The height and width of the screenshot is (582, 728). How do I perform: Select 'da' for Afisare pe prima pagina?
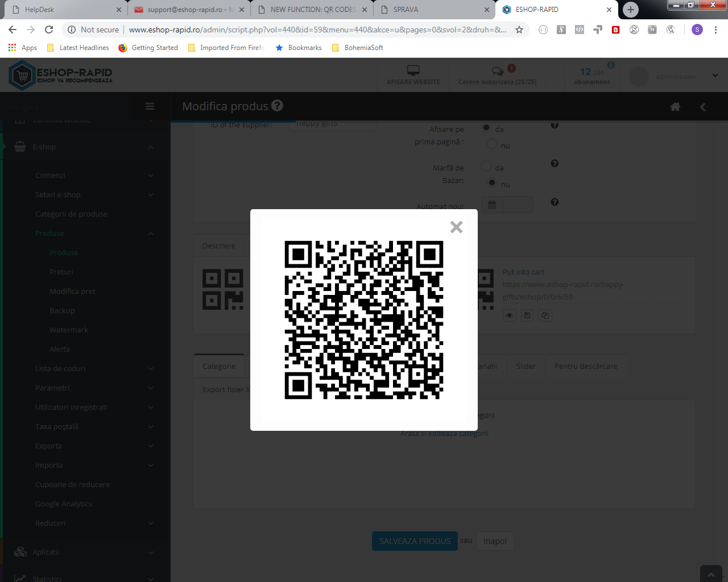486,128
